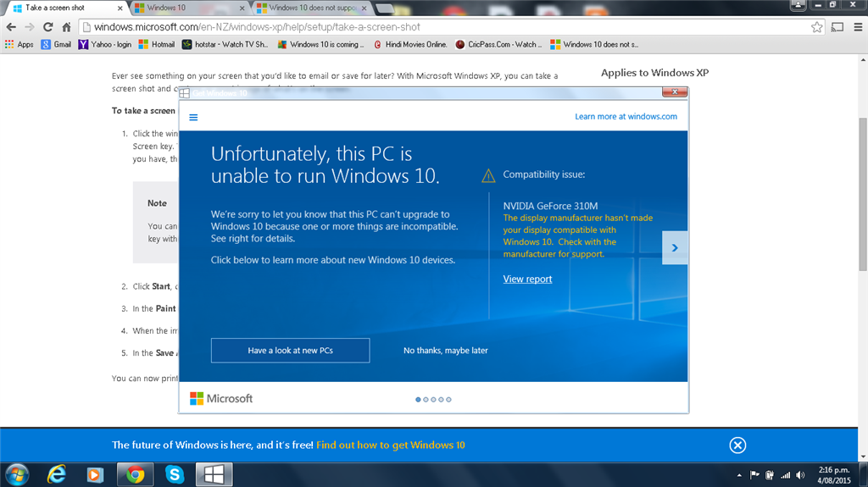The width and height of the screenshot is (868, 487).
Task: Click the browser back arrow
Action: pos(11,27)
